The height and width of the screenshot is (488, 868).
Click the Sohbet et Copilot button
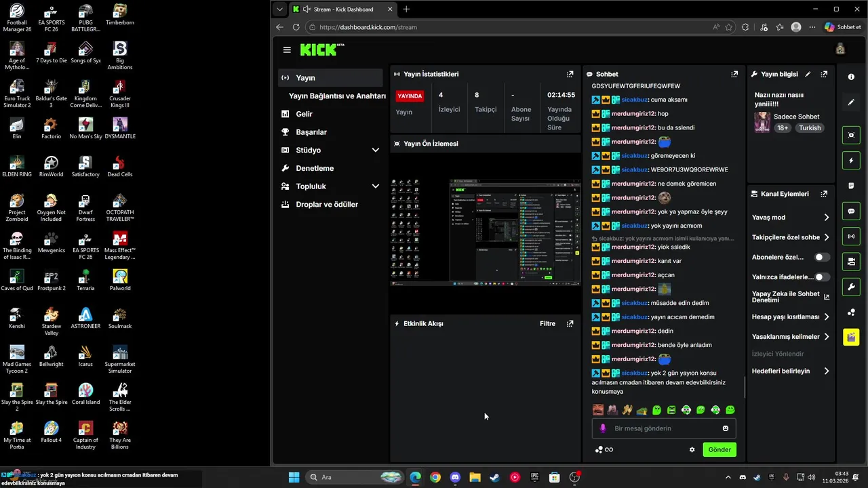(x=843, y=27)
